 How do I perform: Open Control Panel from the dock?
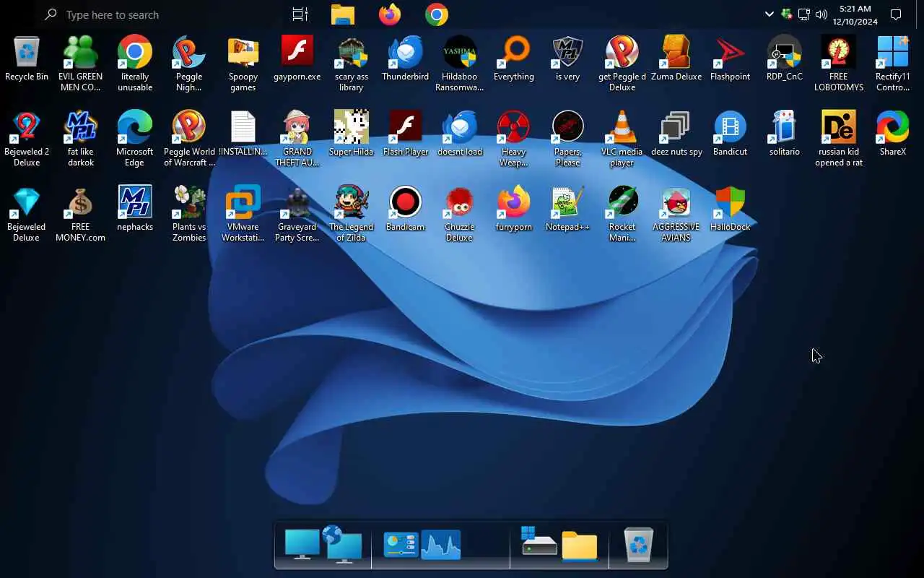[x=401, y=545]
